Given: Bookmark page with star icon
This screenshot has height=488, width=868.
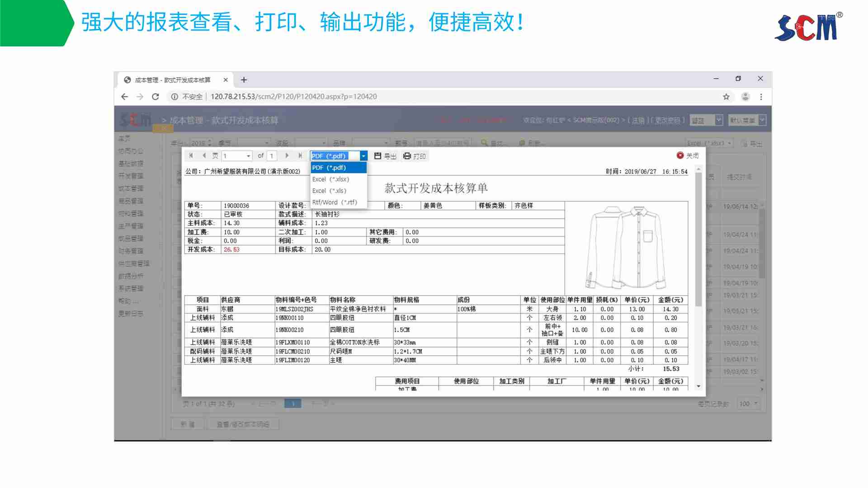Looking at the screenshot, I should (x=726, y=97).
